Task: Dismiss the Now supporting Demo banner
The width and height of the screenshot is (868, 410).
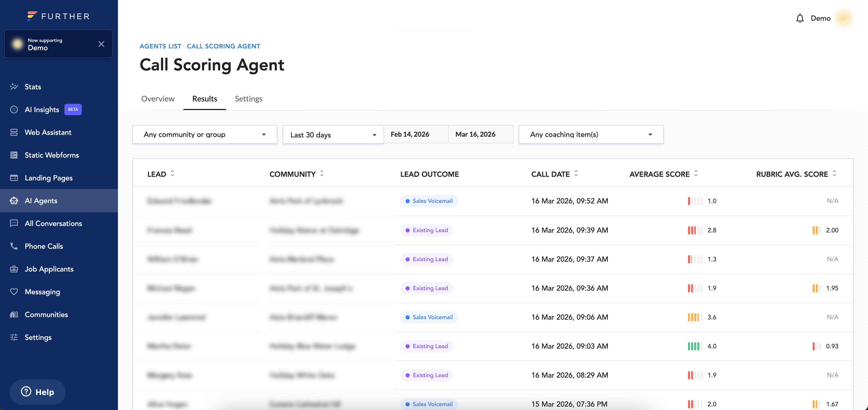Action: 101,44
